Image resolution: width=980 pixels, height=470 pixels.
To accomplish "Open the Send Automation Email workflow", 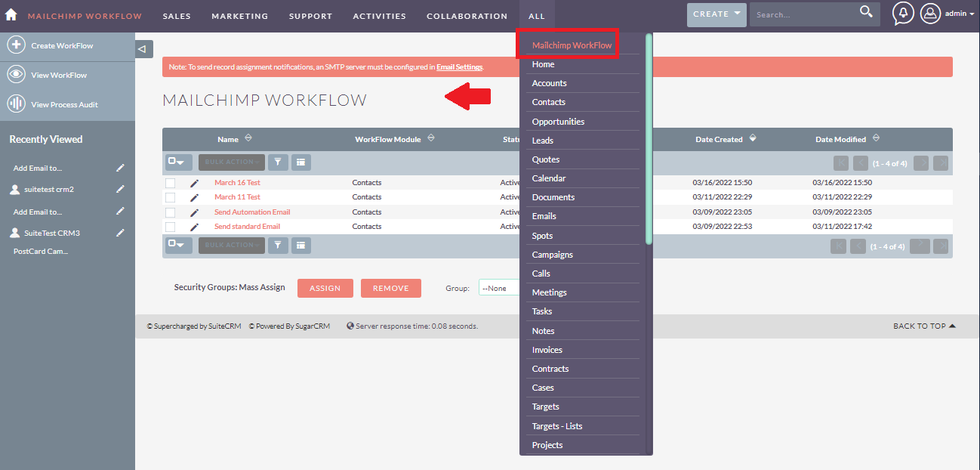I will pos(252,212).
